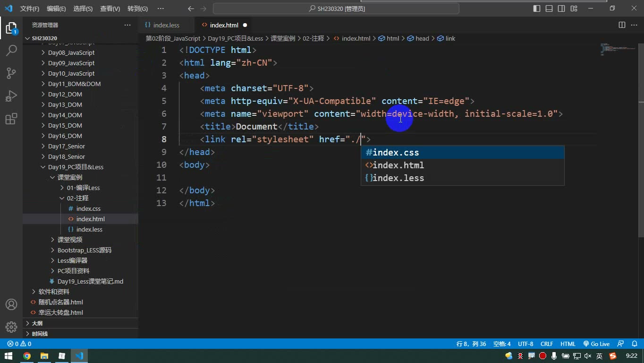Click the split editor right icon
This screenshot has height=363, width=644.
pyautogui.click(x=622, y=25)
